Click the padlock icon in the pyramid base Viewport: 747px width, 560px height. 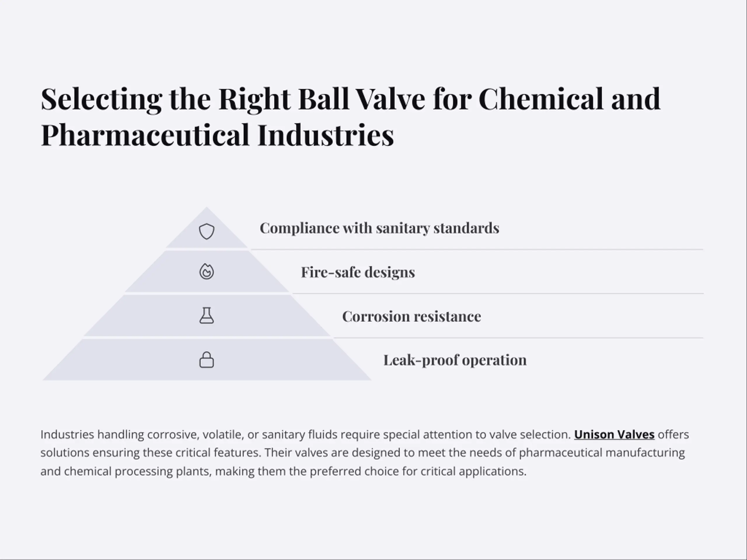click(x=206, y=360)
